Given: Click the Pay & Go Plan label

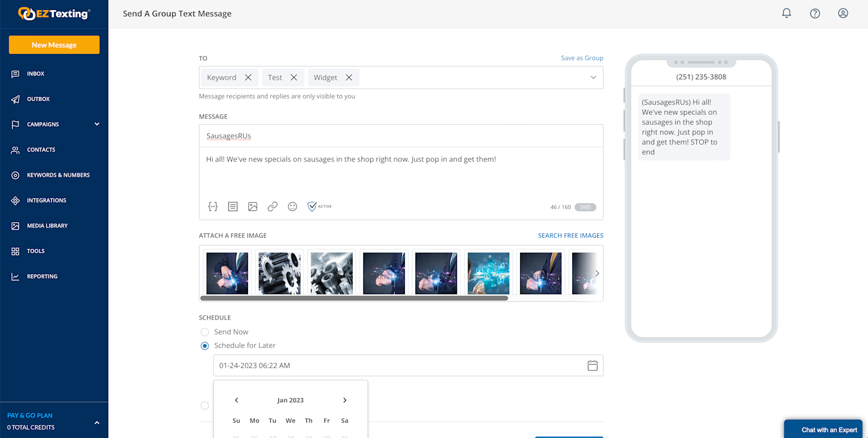Looking at the screenshot, I should click(x=30, y=416).
